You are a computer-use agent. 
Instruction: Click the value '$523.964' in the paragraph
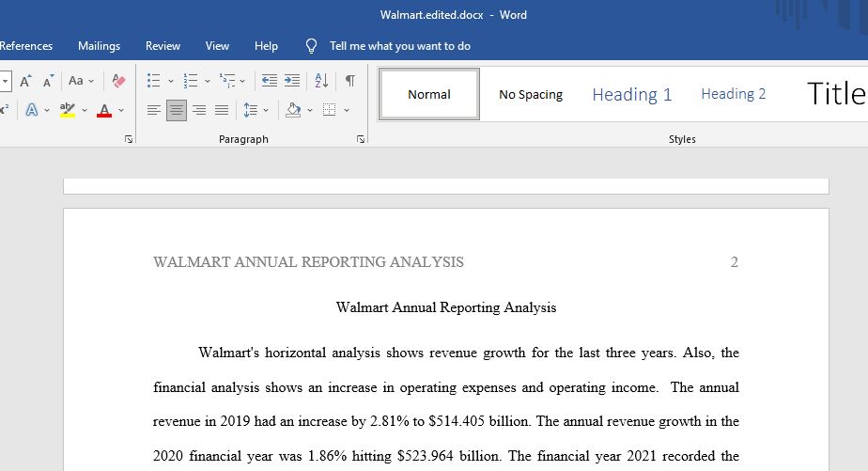coord(426,456)
